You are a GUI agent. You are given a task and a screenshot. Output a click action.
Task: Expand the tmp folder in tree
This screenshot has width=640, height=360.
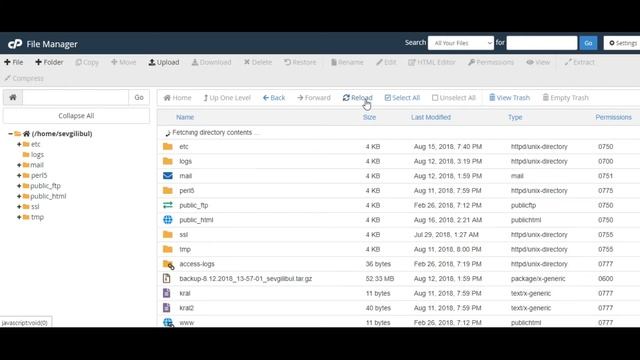19,217
